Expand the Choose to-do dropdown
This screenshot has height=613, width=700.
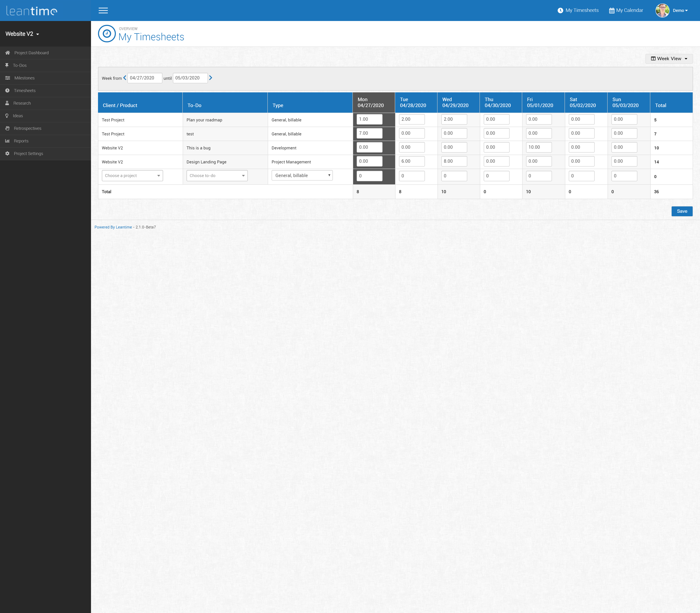[217, 175]
